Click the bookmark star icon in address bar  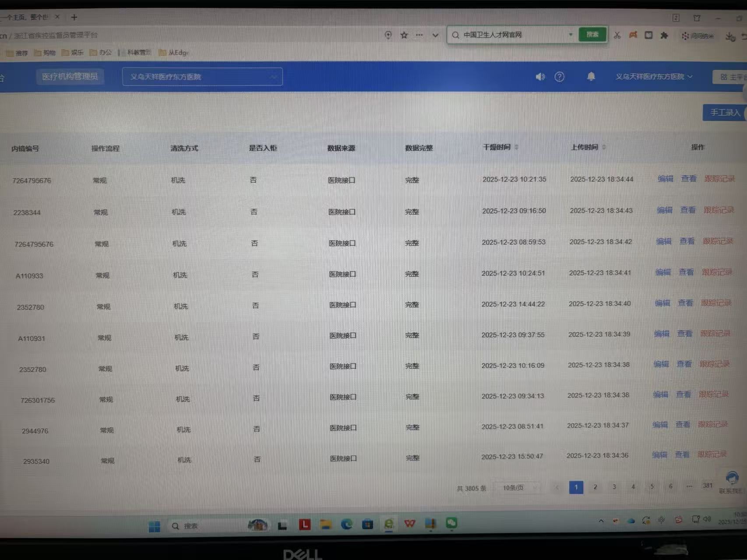click(x=404, y=35)
